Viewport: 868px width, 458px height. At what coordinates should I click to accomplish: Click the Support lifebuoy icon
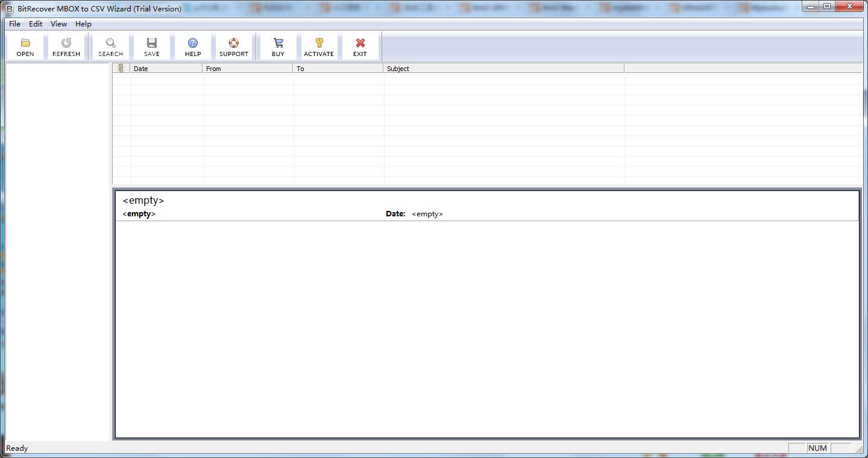pos(234,43)
